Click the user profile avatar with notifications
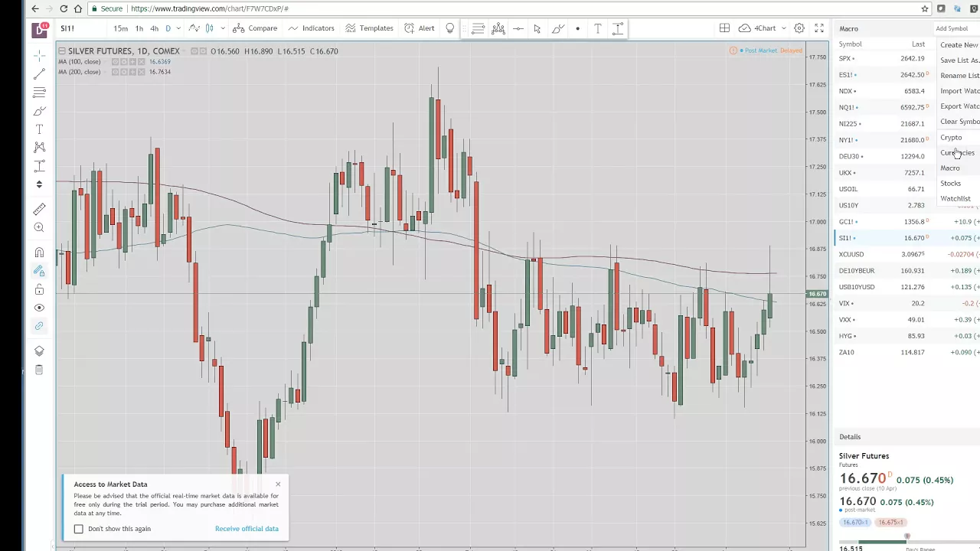 click(x=40, y=30)
